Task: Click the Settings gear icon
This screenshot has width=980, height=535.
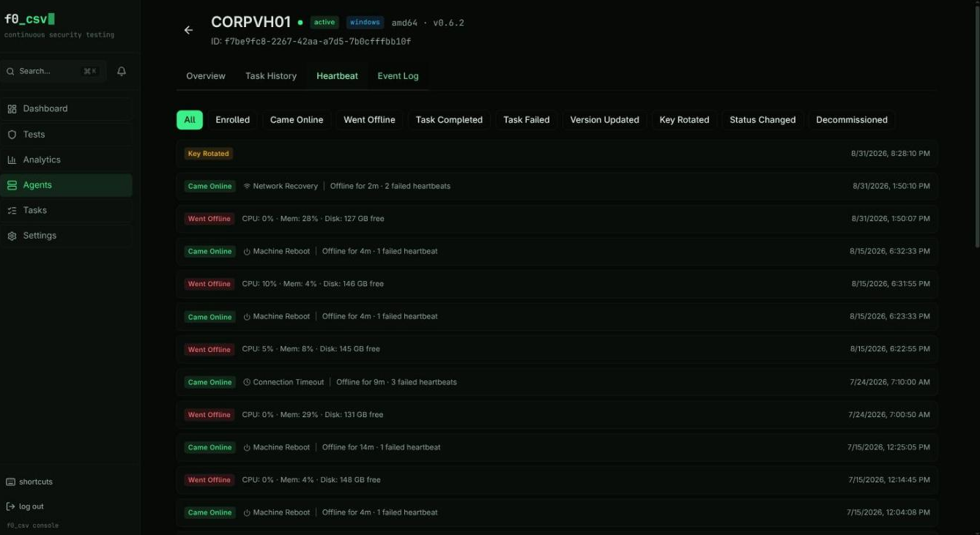Action: click(12, 236)
